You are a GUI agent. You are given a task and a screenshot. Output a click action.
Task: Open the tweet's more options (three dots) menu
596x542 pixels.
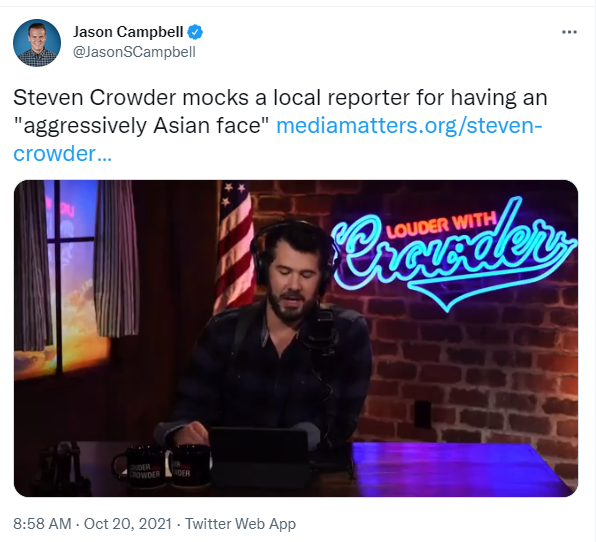coord(569,32)
